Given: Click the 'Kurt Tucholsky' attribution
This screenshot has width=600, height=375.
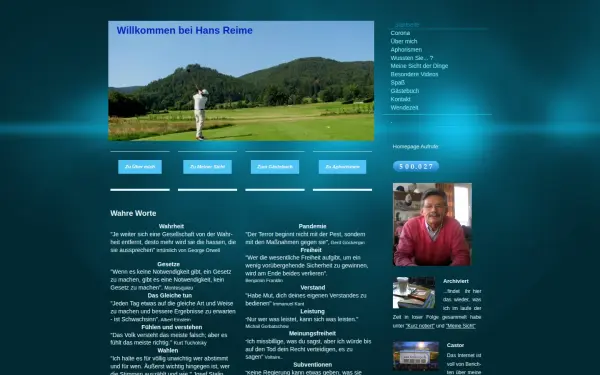Looking at the screenshot, I should (190, 343).
